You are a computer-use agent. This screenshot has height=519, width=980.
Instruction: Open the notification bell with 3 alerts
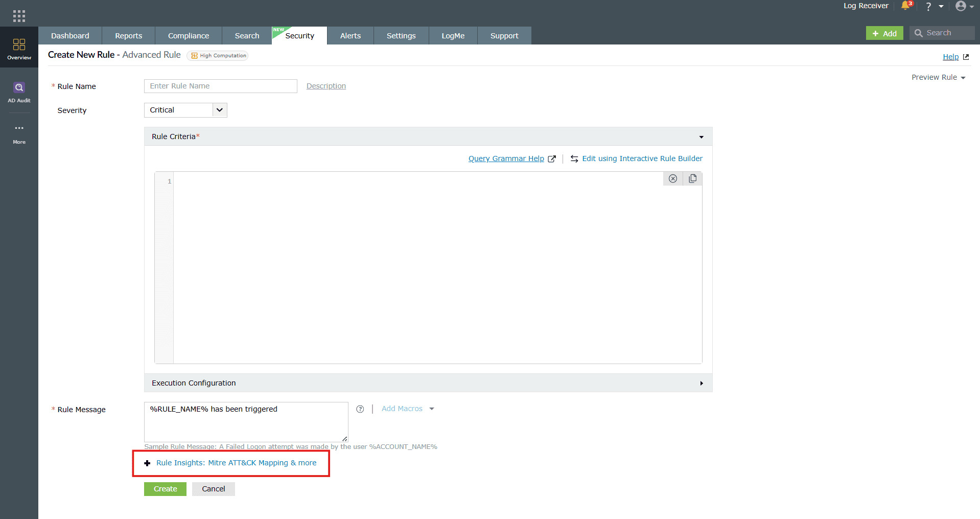tap(905, 7)
